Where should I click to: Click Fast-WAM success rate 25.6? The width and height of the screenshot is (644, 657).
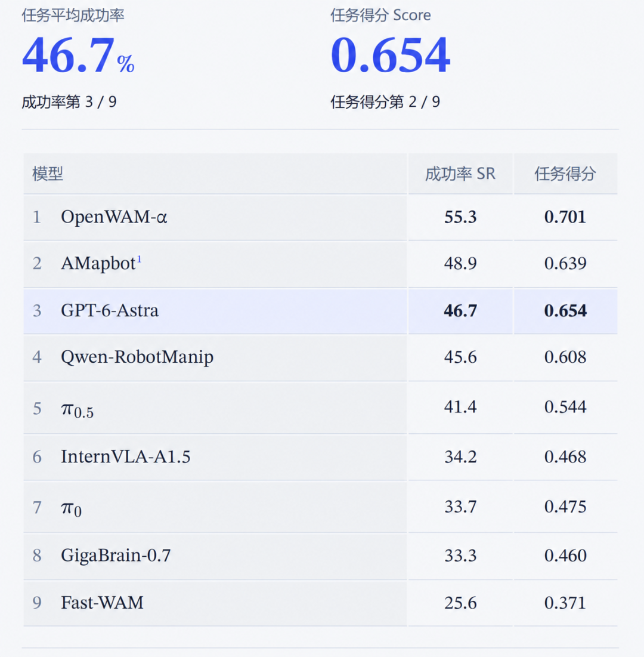point(460,603)
